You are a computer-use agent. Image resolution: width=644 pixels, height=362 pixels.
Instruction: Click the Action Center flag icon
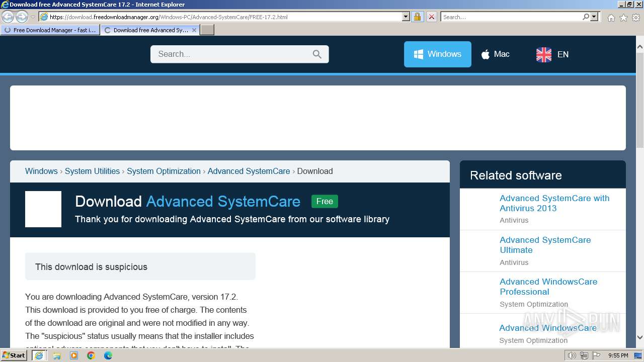tap(596, 355)
